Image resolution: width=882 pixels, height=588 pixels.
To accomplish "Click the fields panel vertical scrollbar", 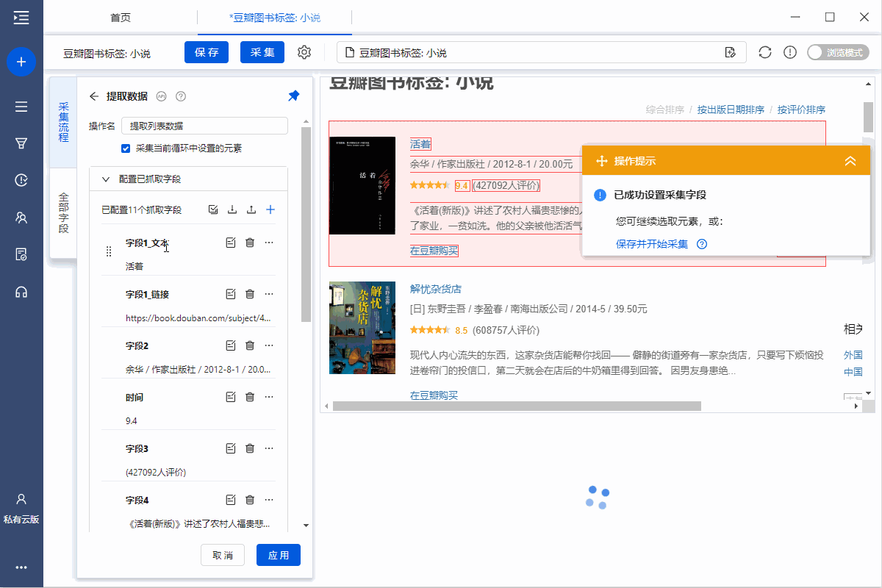I will tap(306, 223).
